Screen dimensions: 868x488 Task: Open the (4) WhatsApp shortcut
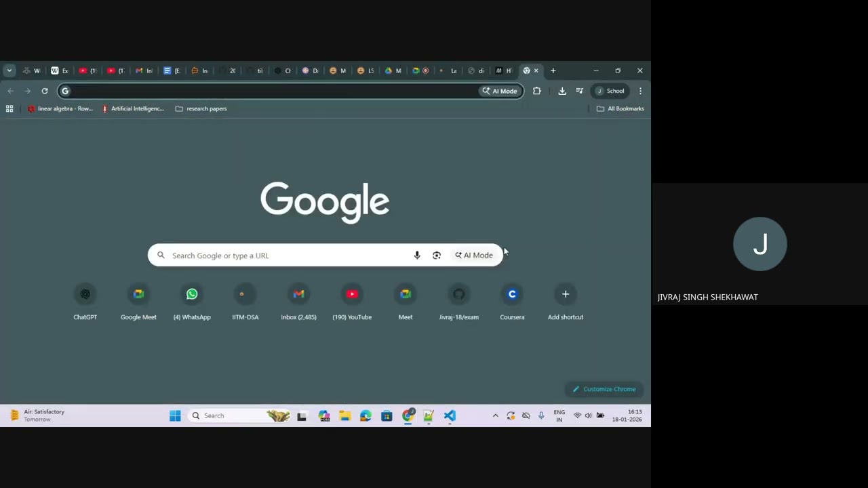tap(192, 302)
